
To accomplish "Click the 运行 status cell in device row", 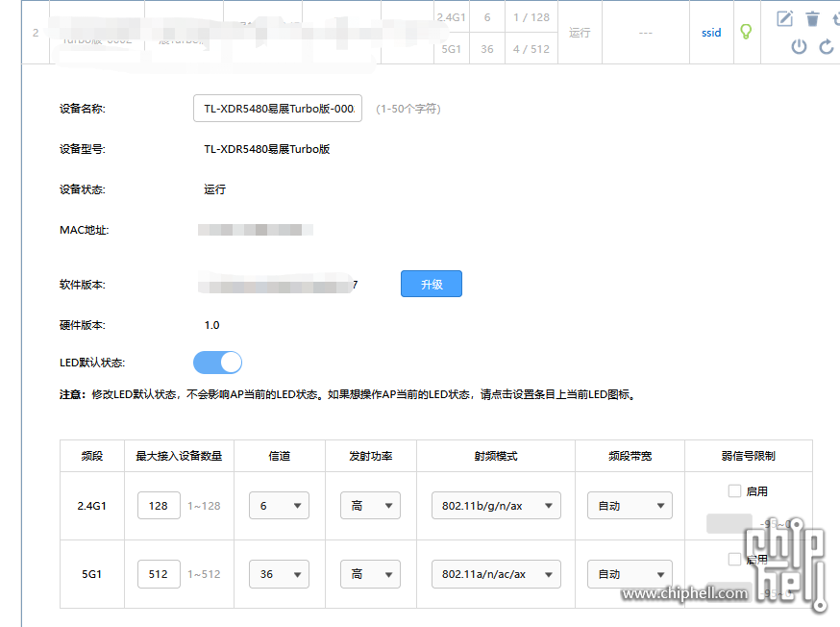I will click(580, 33).
